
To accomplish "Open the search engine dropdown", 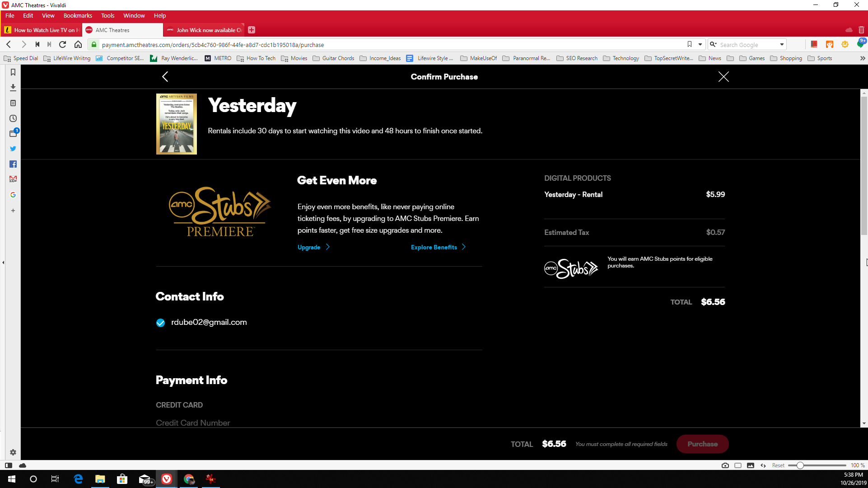I will click(x=713, y=44).
